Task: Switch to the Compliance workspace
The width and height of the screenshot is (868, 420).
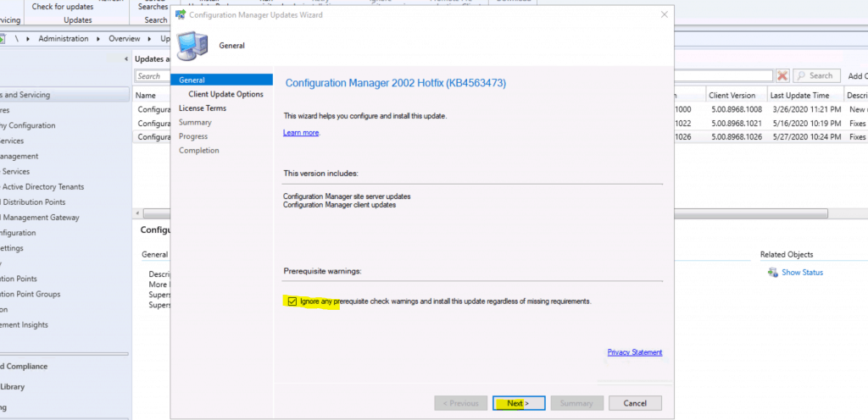Action: click(x=24, y=367)
